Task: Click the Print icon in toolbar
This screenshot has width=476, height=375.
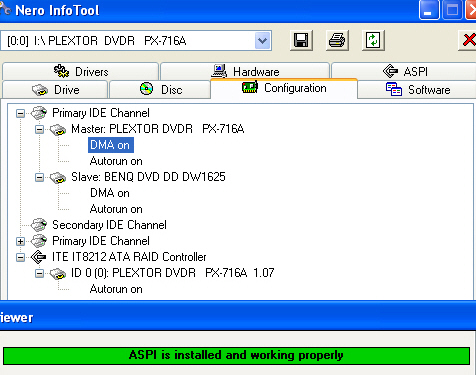Action: click(337, 40)
